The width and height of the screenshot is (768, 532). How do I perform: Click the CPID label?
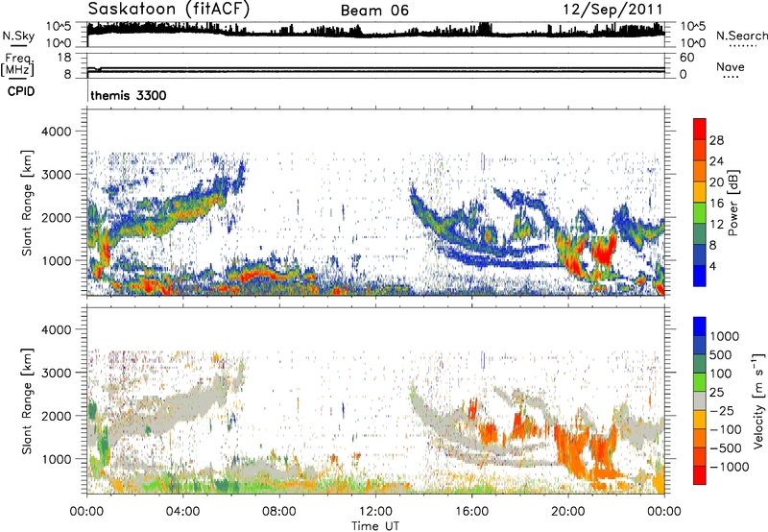click(x=21, y=91)
